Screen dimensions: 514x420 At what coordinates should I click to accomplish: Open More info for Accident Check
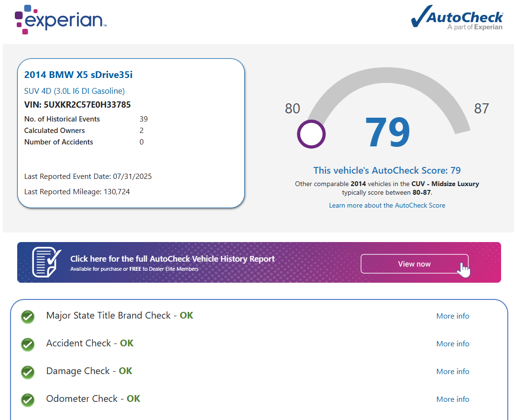453,343
